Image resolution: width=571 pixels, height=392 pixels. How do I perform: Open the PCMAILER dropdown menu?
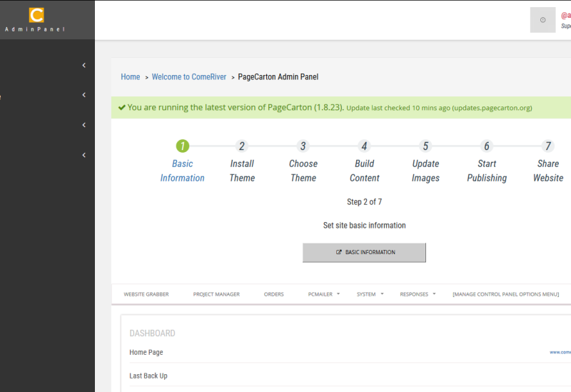[324, 294]
